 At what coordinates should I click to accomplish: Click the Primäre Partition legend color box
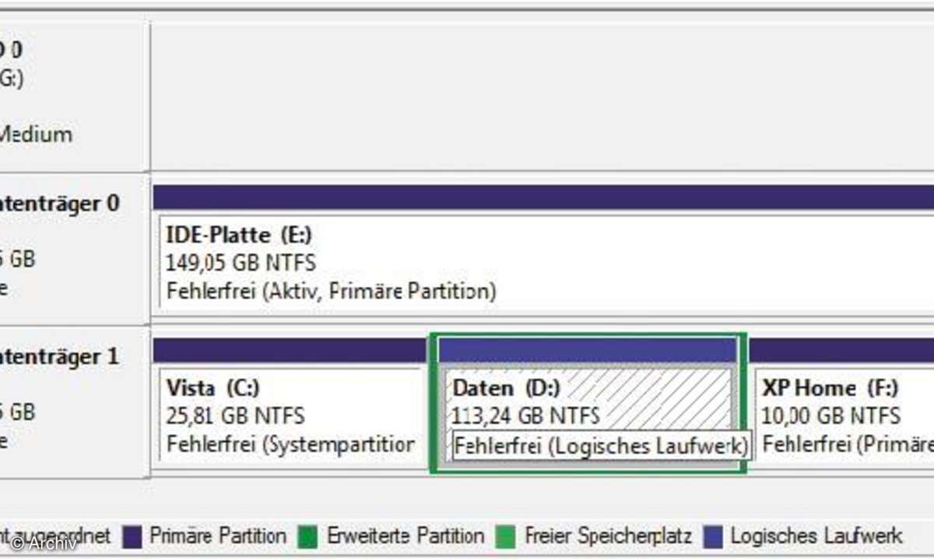[134, 537]
